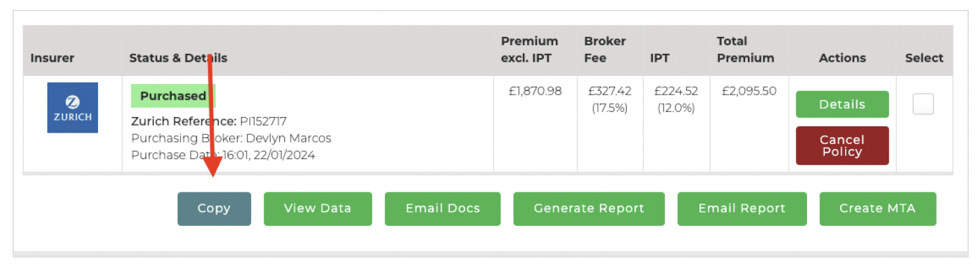Click the Email Report button
Viewport: 980px width, 268px height.
pyautogui.click(x=742, y=209)
